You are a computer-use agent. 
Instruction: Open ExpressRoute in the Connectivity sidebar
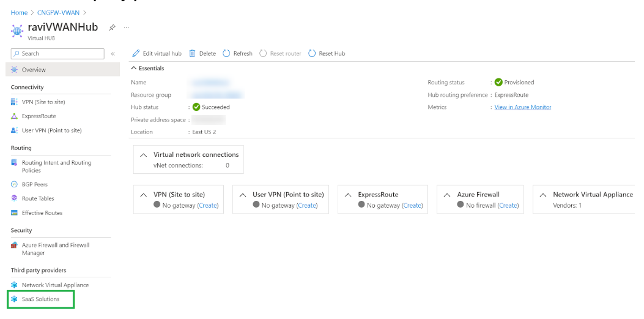click(39, 116)
